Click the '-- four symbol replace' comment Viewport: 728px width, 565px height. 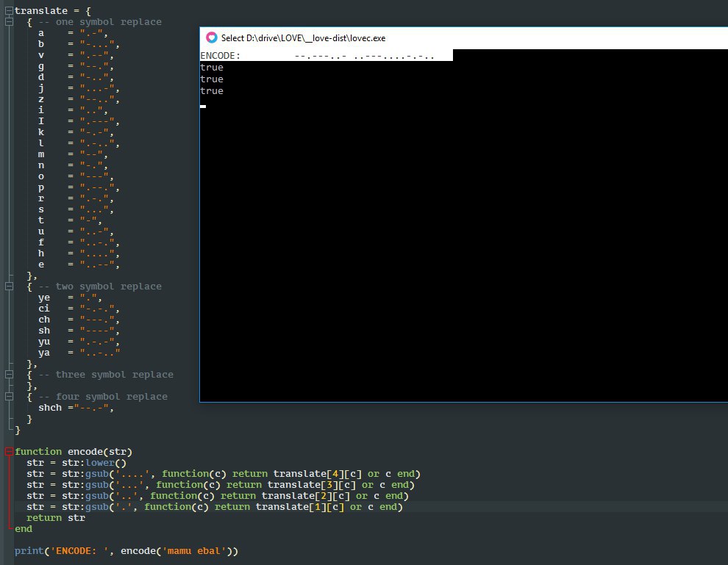[x=103, y=397]
